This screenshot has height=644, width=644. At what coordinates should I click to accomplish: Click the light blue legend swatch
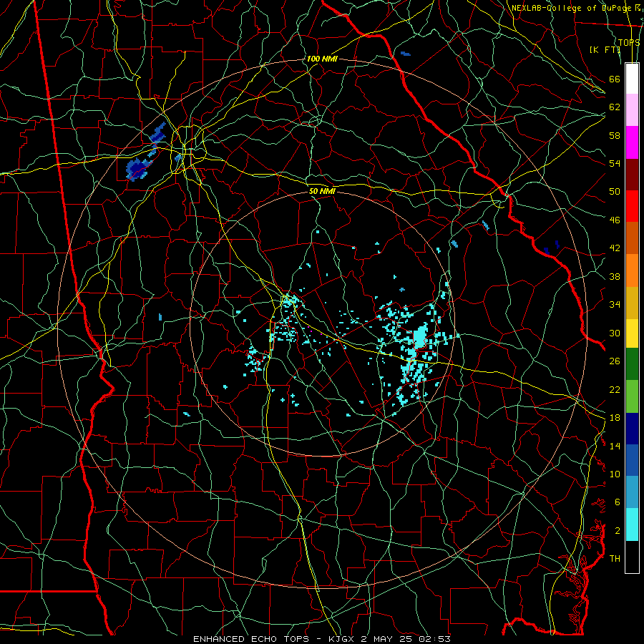tap(632, 492)
